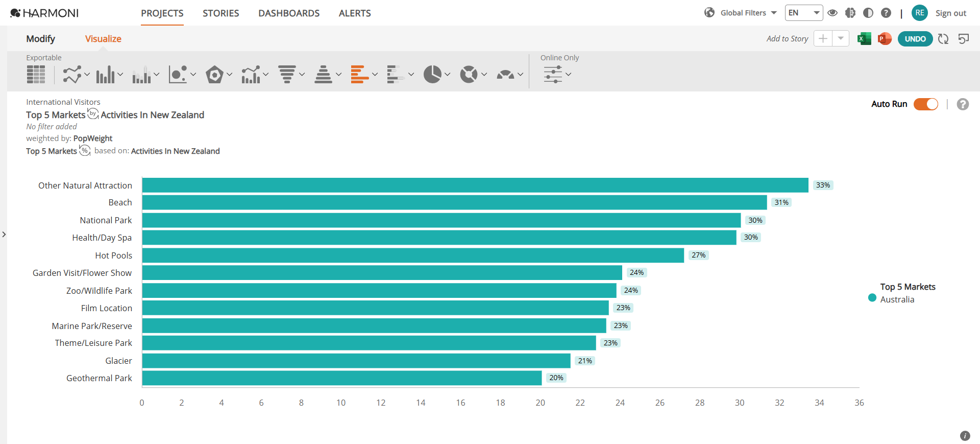Image resolution: width=980 pixels, height=444 pixels.
Task: Select the pie chart visualization icon
Action: [x=432, y=75]
